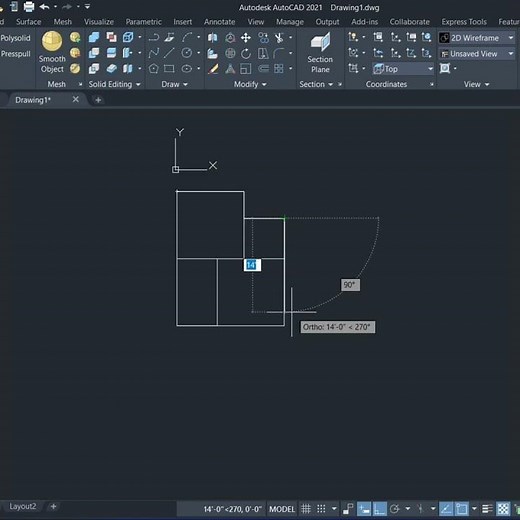Click the Undo arrow icon
The image size is (520, 520).
coord(44,6)
